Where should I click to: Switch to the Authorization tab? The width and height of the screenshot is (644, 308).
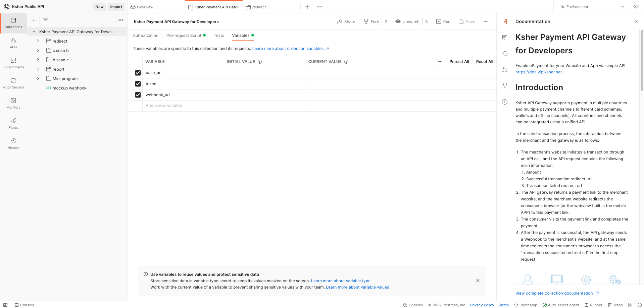click(x=146, y=36)
